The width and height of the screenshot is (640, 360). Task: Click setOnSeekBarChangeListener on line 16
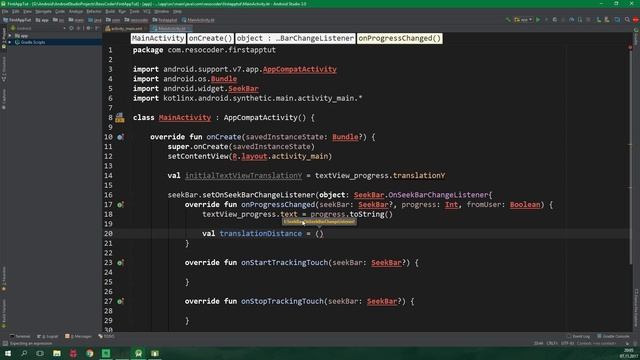click(x=259, y=195)
